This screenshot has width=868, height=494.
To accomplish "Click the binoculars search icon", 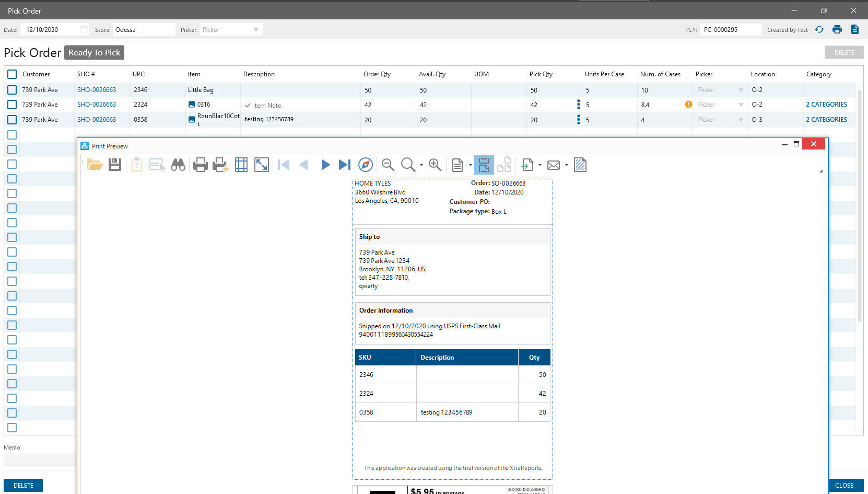I will tap(178, 165).
